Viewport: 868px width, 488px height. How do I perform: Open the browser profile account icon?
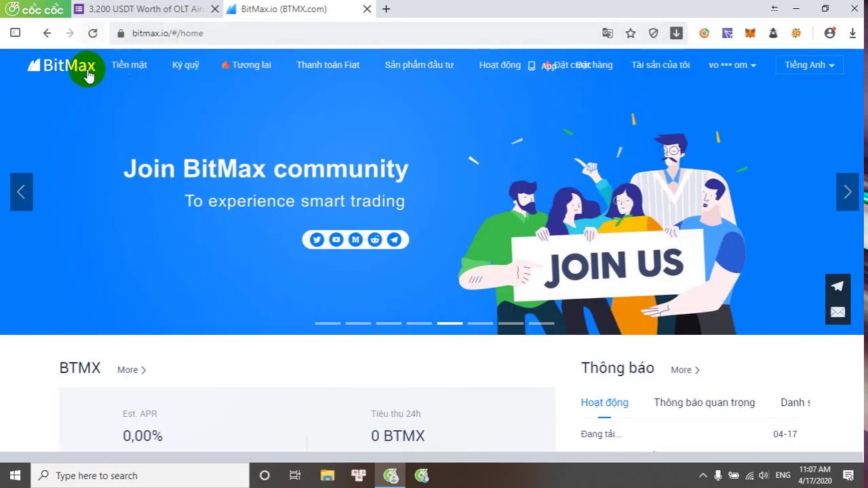(829, 33)
